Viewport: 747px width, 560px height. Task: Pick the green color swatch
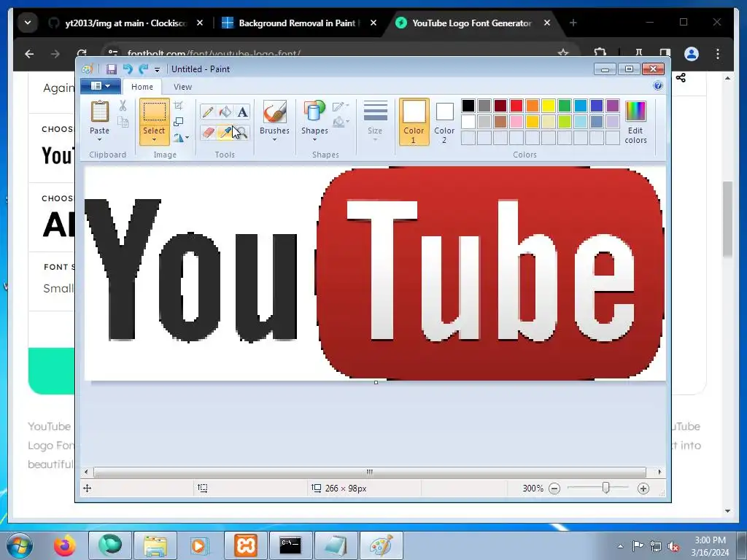[565, 106]
